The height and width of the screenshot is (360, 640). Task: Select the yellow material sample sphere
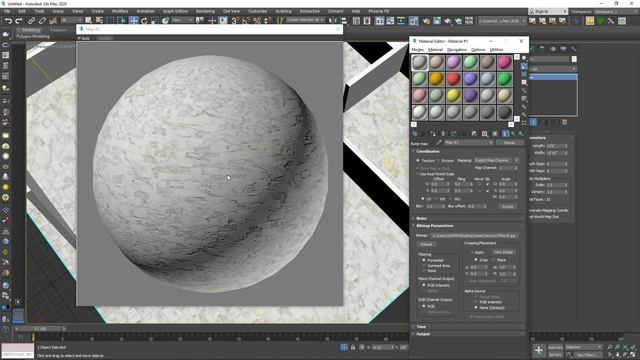(453, 96)
